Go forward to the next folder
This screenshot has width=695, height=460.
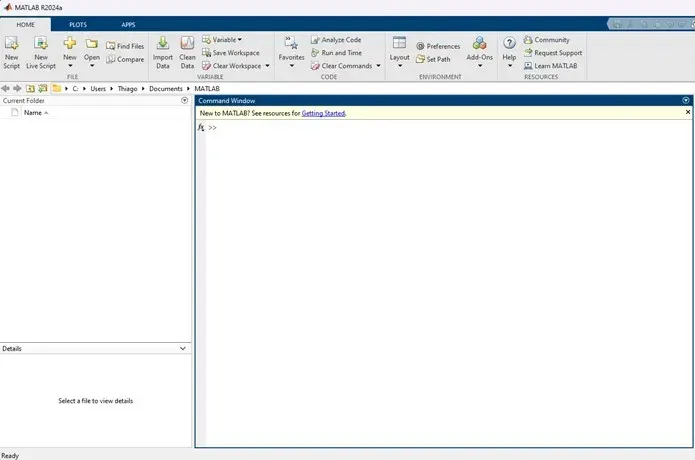17,89
